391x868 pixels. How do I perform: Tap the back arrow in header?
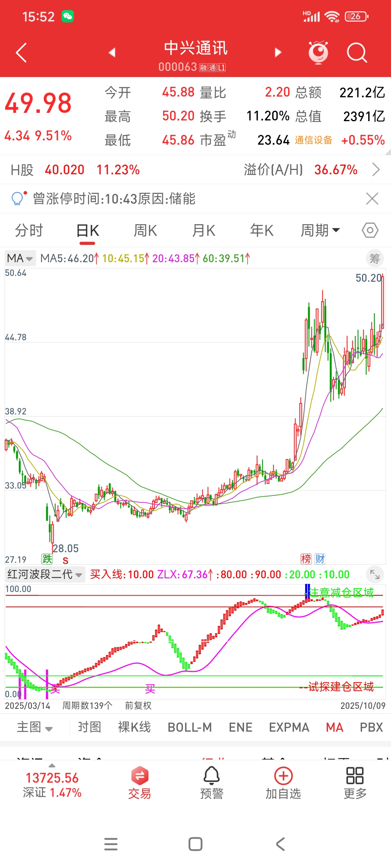(21, 53)
